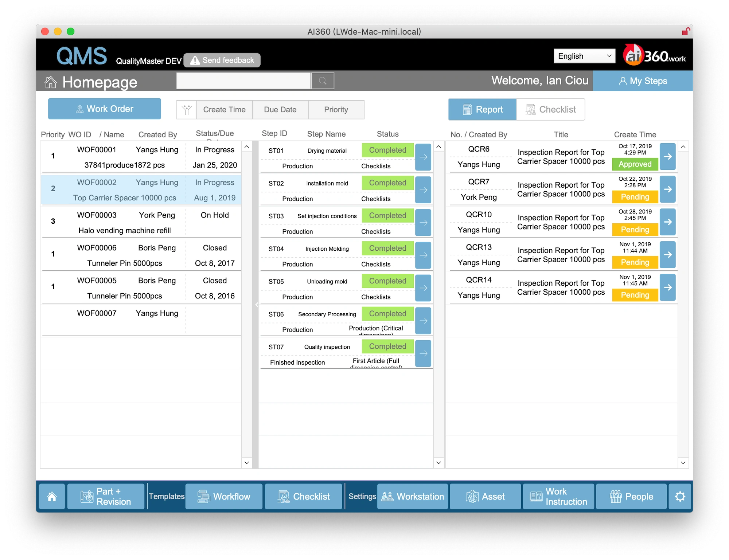
Task: Open the QCR14 report arrow
Action: coord(667,287)
